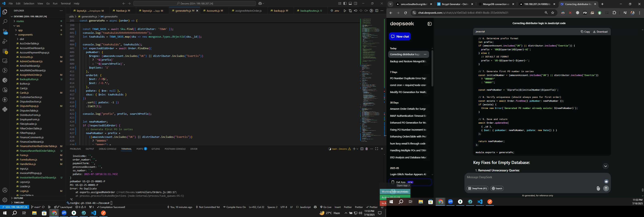Screen dimensions: 644x217
Task: Switch to the PROBLEMS panel tab
Action: pos(75,149)
